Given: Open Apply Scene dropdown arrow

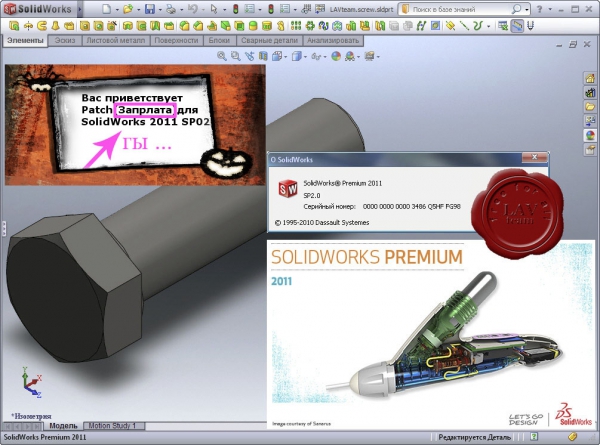Looking at the screenshot, I should 358,57.
